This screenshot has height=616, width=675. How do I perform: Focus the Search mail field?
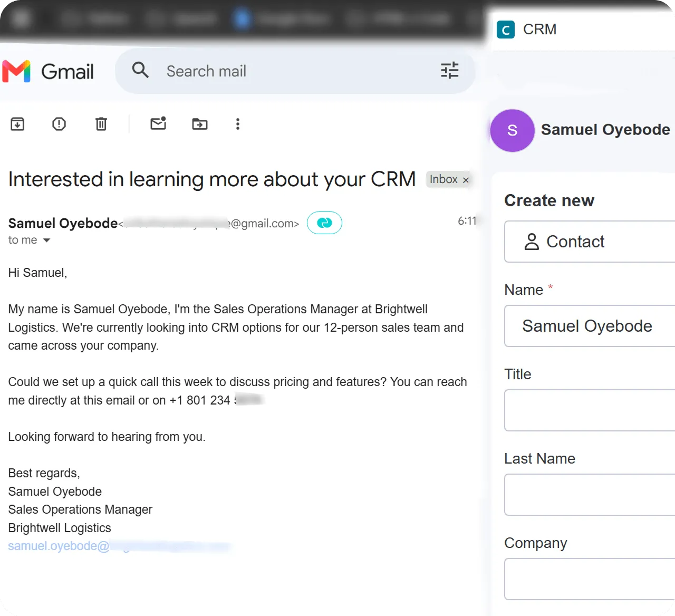(x=295, y=71)
